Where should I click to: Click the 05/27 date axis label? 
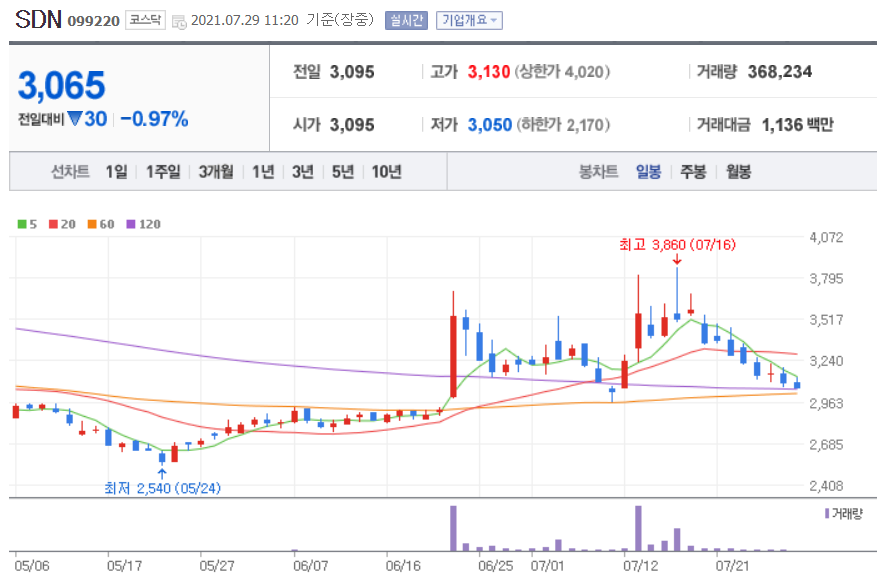217,566
